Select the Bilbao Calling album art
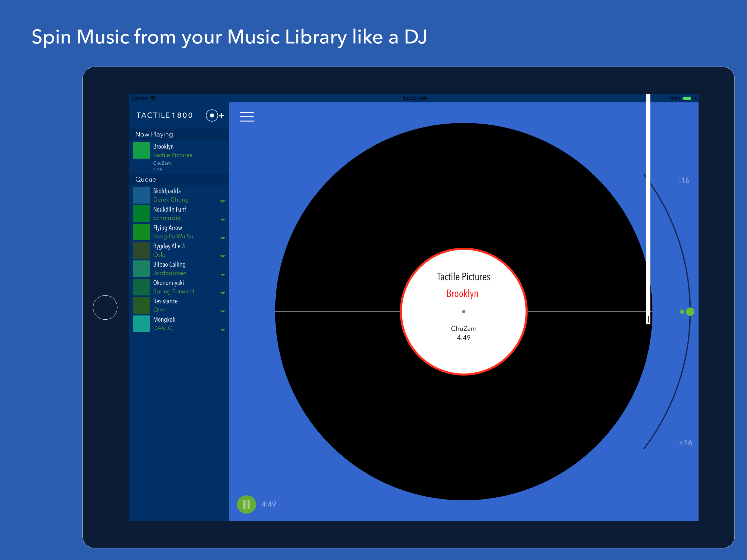747x560 pixels. [x=141, y=269]
